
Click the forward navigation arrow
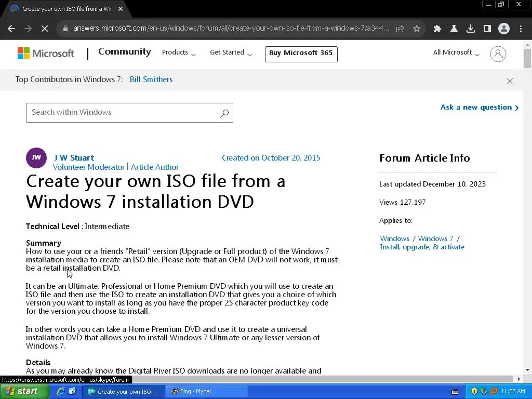tap(28, 29)
